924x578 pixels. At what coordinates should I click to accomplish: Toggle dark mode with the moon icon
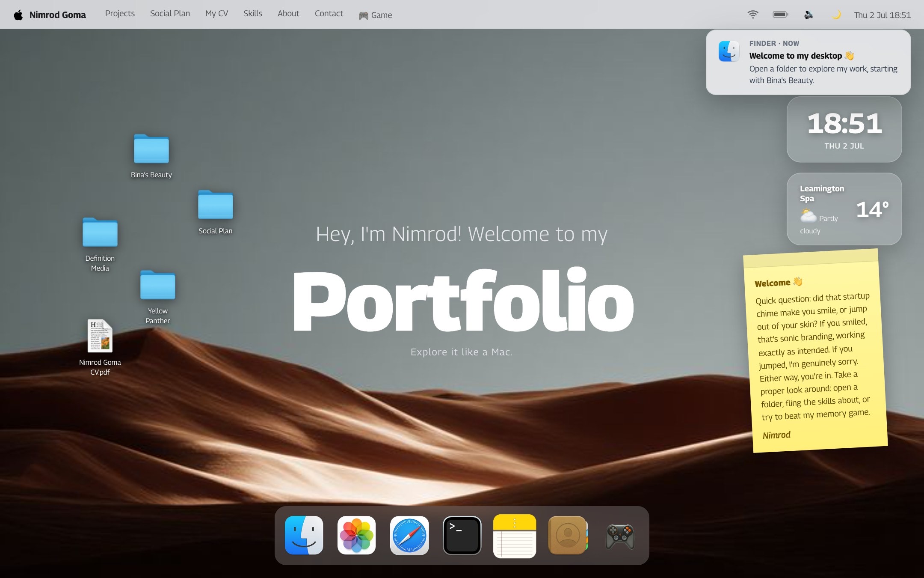(836, 15)
